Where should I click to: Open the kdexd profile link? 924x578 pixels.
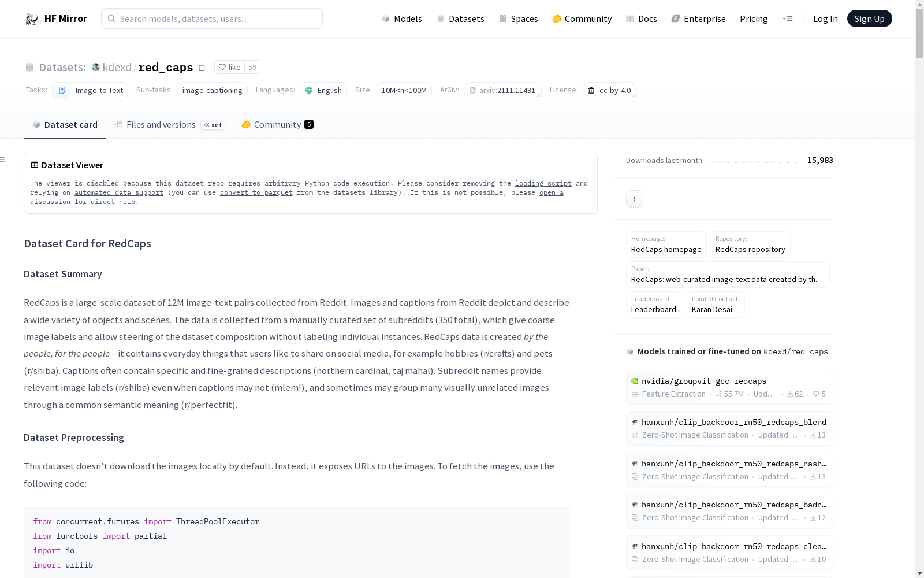pos(117,67)
